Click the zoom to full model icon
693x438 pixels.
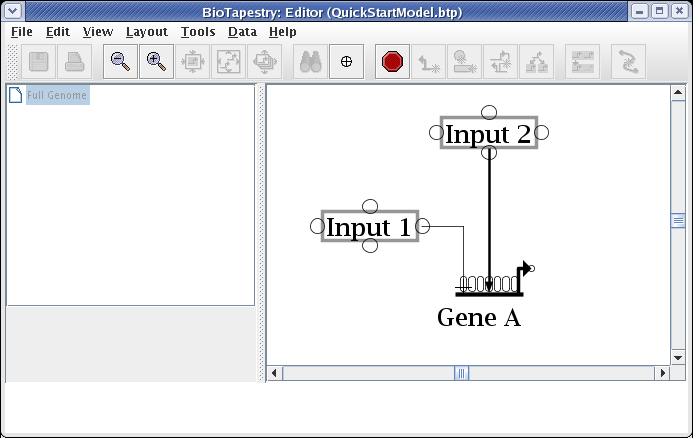tap(228, 62)
